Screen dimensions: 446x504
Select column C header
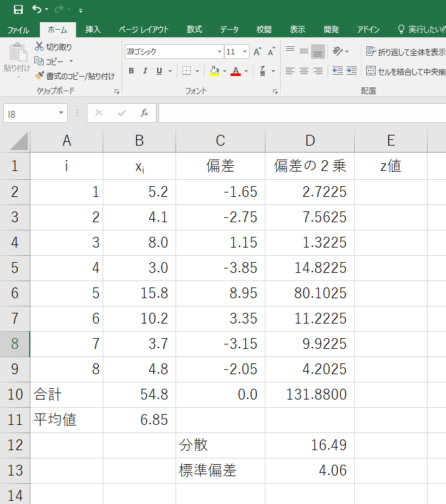220,141
